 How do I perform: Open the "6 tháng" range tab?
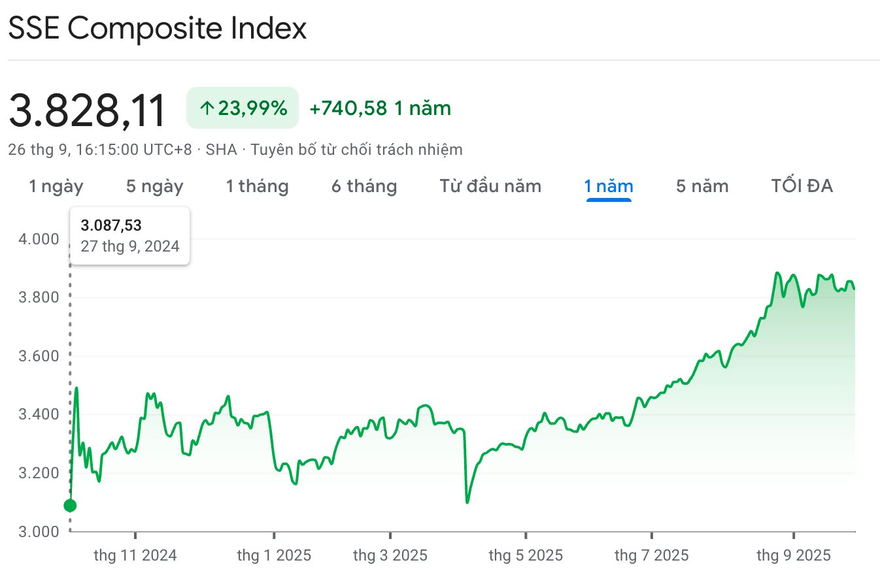(x=364, y=186)
